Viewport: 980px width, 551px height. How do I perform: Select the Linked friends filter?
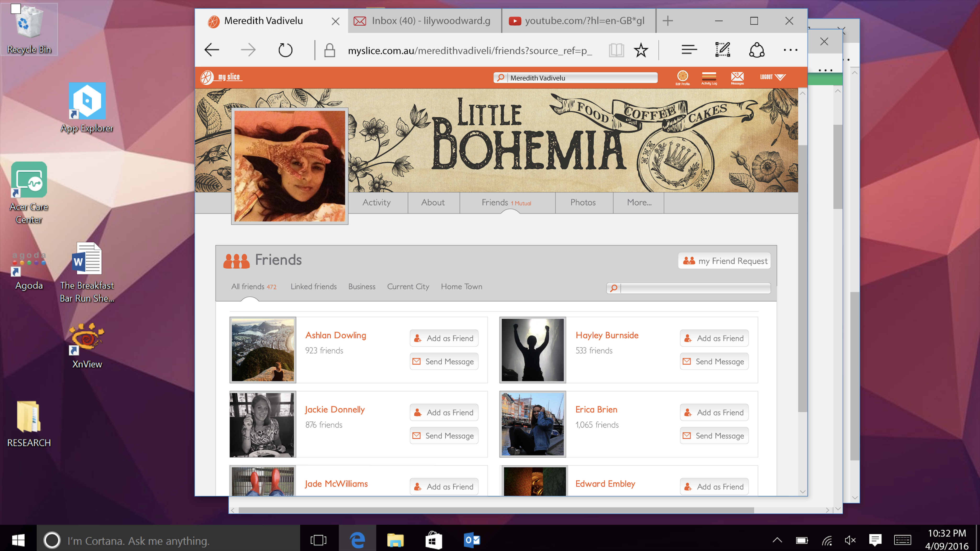click(x=313, y=287)
